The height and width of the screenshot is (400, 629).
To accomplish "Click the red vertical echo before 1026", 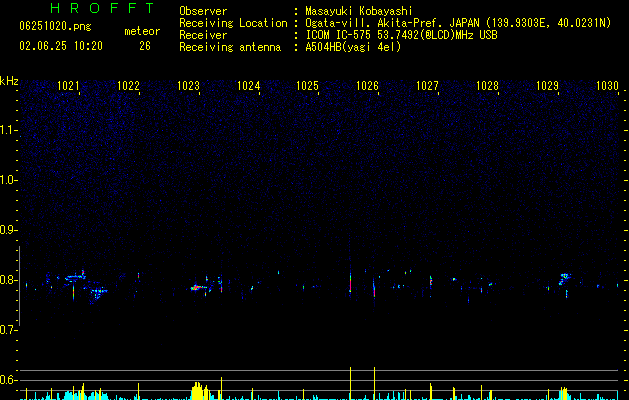I will [x=350, y=282].
